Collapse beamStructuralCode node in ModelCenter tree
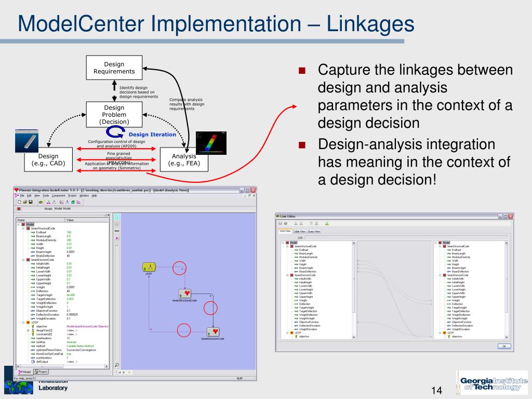 [23, 229]
